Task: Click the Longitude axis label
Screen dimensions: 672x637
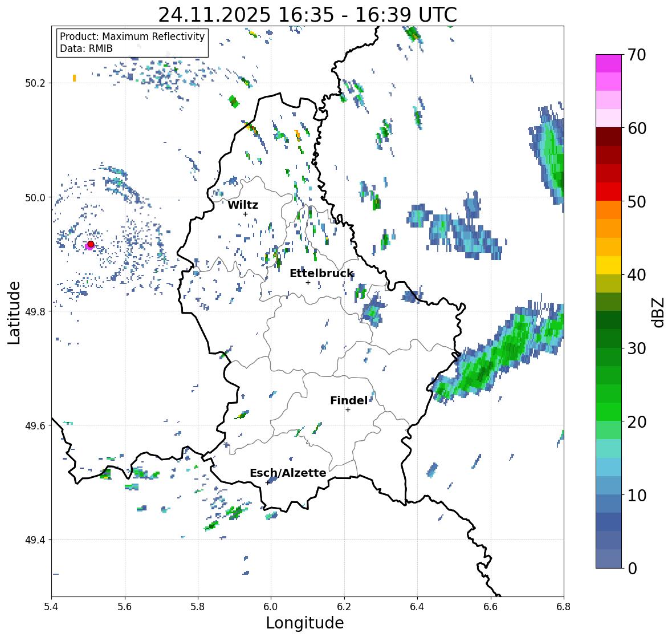Action: click(305, 623)
